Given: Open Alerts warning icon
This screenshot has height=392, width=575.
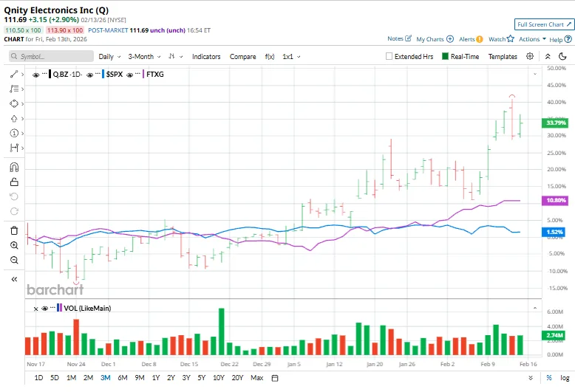Looking at the screenshot, I should coord(479,39).
